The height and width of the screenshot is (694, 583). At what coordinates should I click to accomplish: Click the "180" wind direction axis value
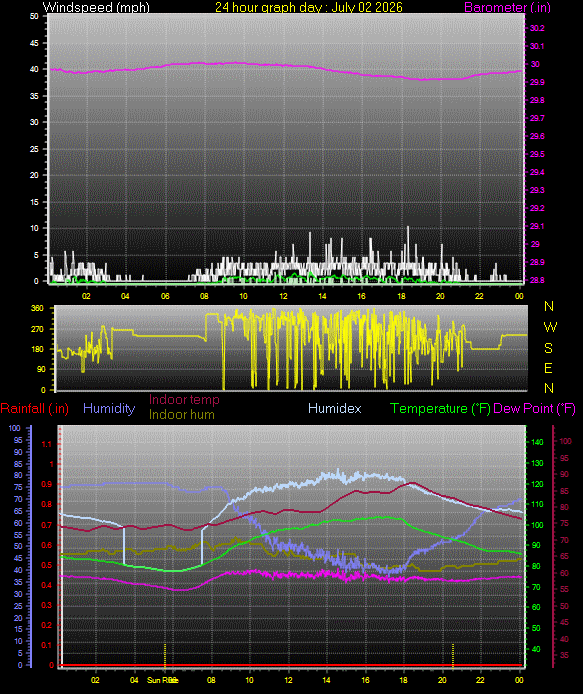tap(38, 349)
